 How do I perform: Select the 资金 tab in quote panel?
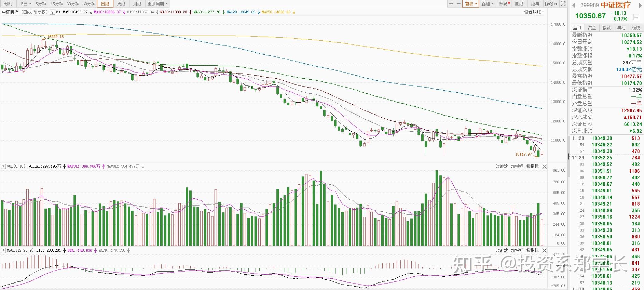[592, 28]
